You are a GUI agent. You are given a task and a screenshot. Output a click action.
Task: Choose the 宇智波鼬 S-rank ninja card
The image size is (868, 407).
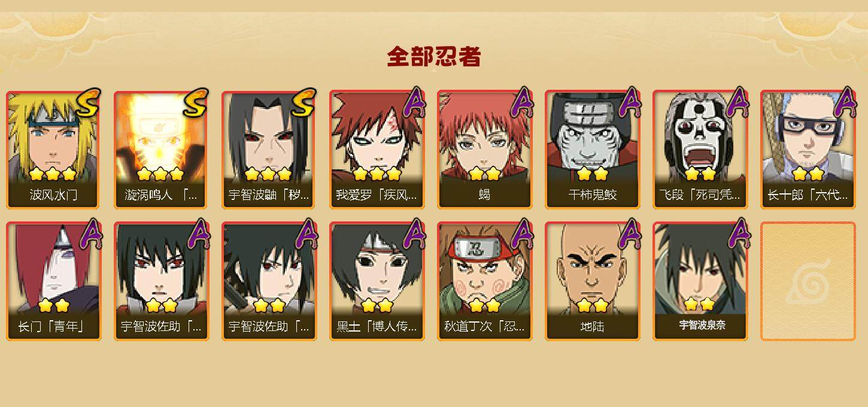(x=269, y=150)
